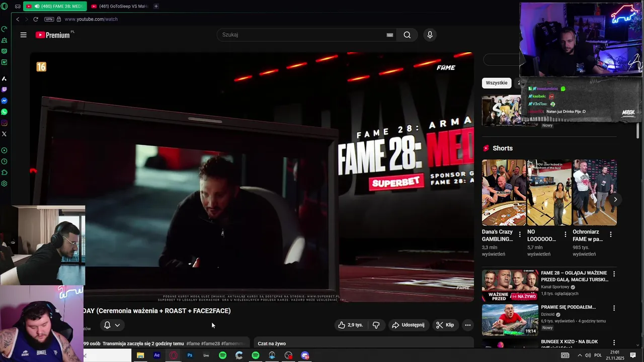The height and width of the screenshot is (362, 644).
Task: Open Instagram in Opera sidebar
Action: click(5, 123)
